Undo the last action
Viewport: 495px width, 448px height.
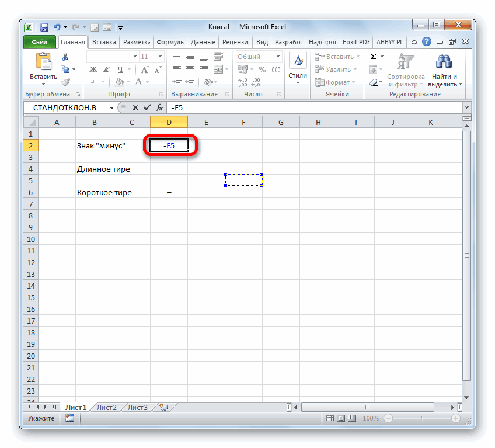coord(57,27)
